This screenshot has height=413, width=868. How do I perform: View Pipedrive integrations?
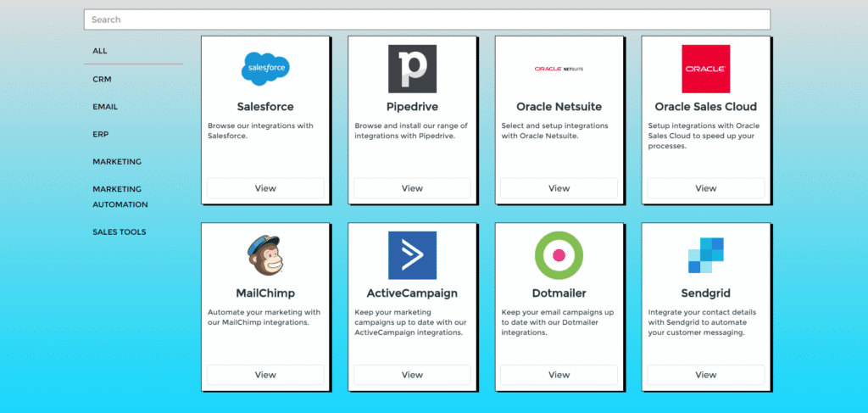pyautogui.click(x=412, y=188)
